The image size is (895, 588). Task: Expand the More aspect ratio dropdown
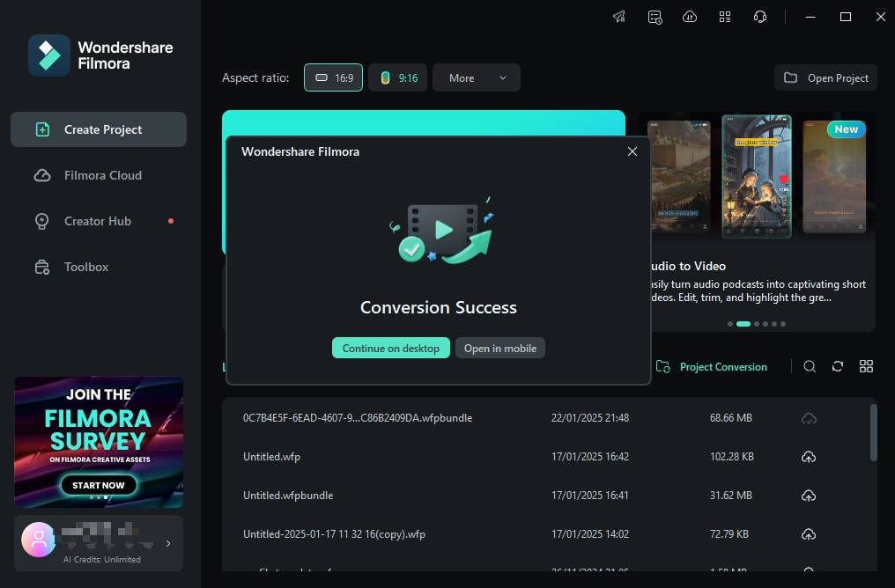[477, 77]
